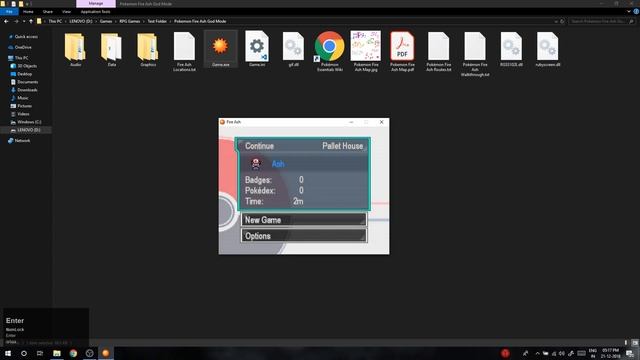Open the address bar history dropdown

(x=556, y=21)
